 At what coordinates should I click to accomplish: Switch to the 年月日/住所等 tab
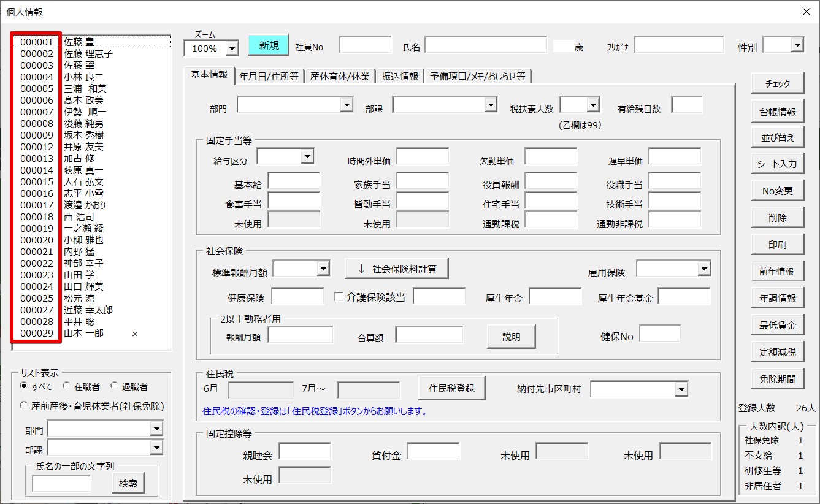point(269,76)
